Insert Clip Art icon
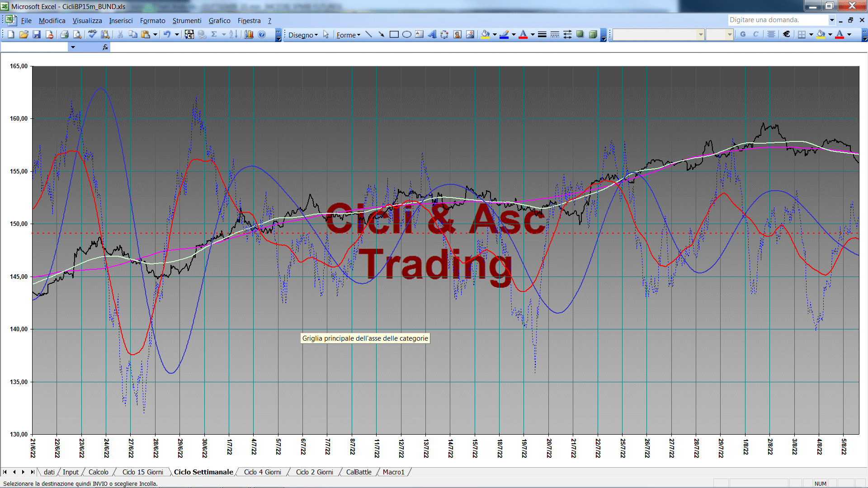The width and height of the screenshot is (868, 488). [457, 34]
